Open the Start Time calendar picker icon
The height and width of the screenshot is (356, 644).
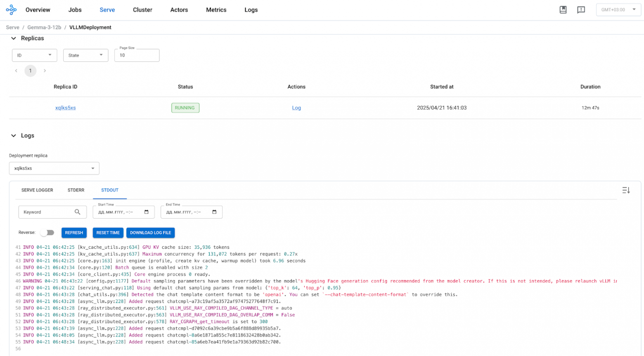pyautogui.click(x=147, y=212)
